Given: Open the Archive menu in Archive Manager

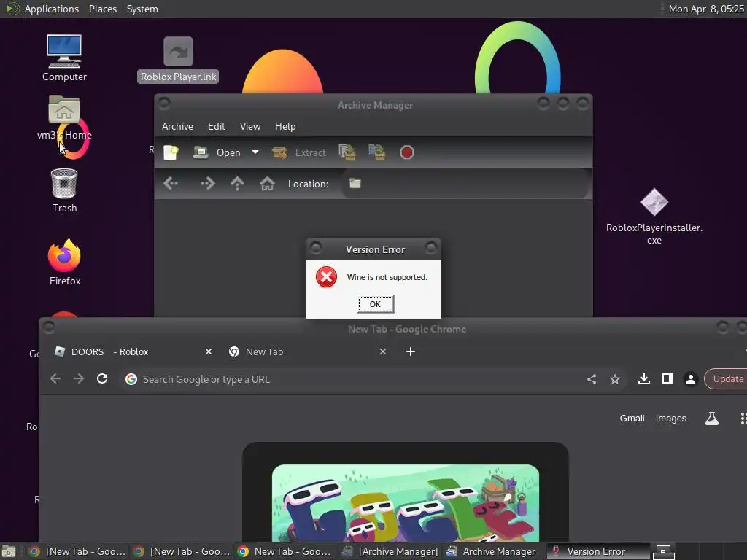Looking at the screenshot, I should (x=177, y=126).
